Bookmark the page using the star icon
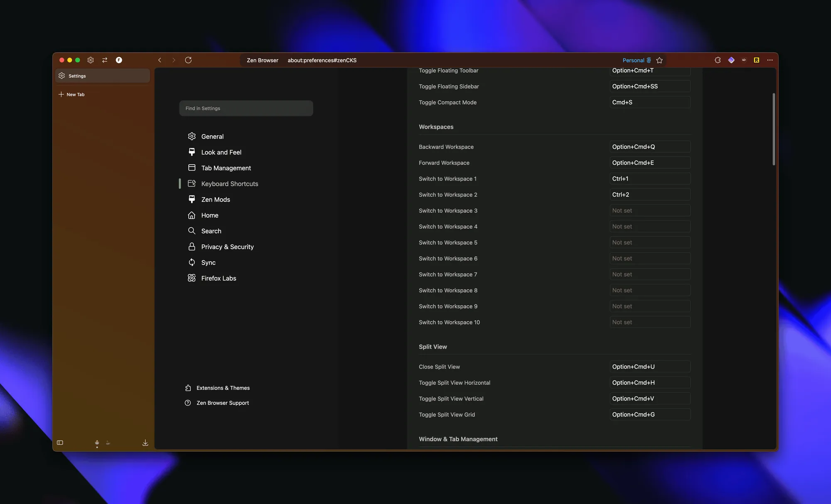Screen dimensions: 831x504 659,60
